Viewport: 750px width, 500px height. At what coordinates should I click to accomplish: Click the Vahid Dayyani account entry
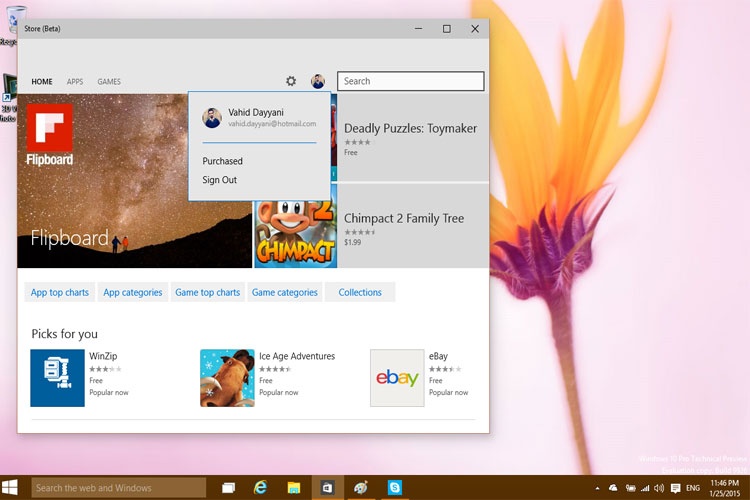tap(259, 117)
